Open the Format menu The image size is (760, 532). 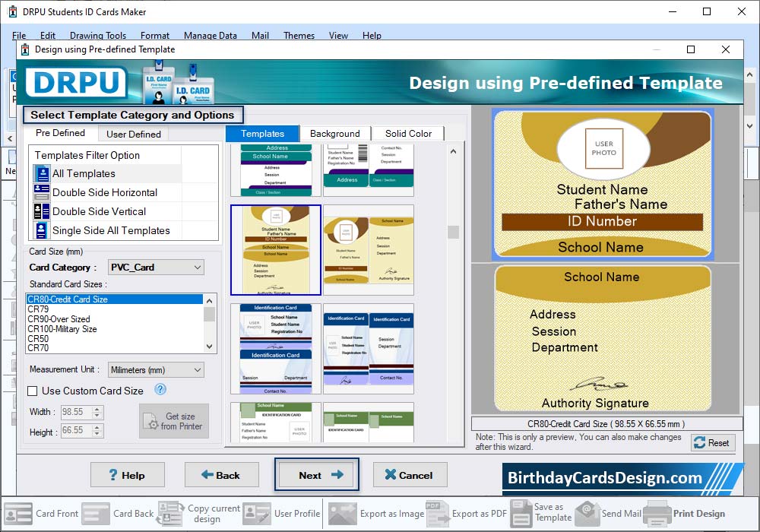point(155,36)
